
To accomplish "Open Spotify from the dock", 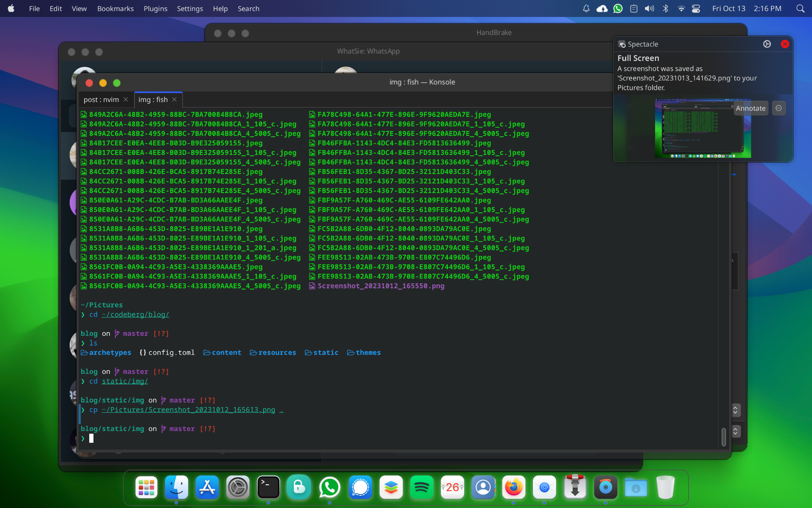I will pos(422,487).
